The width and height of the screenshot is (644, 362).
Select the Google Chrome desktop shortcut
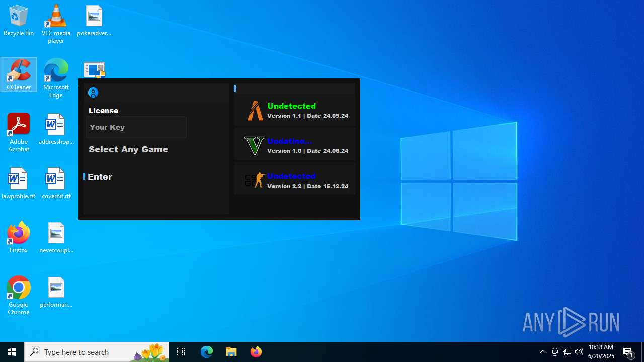(19, 296)
